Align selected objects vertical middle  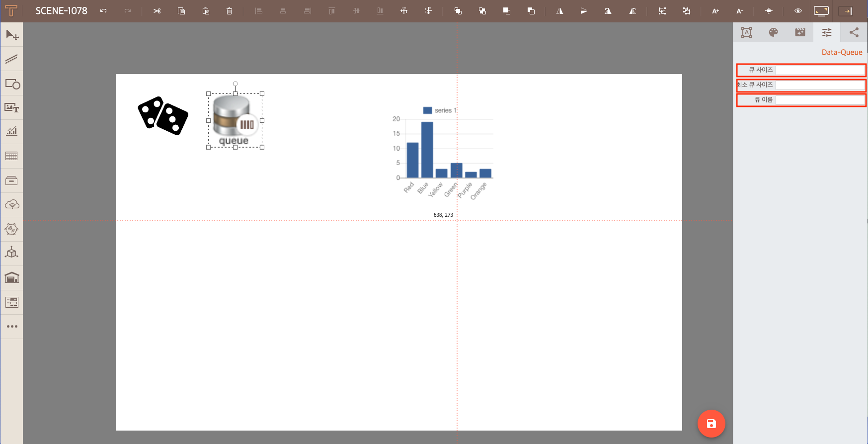pos(356,11)
